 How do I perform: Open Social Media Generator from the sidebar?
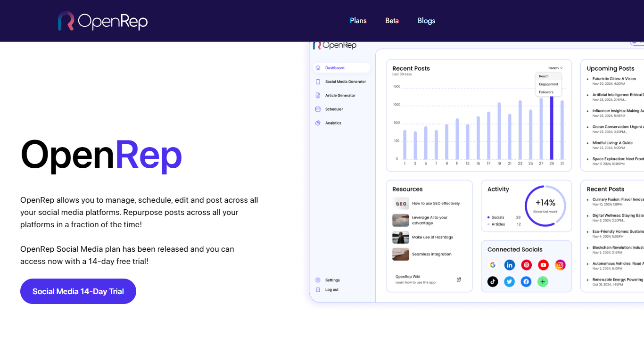[x=346, y=82]
